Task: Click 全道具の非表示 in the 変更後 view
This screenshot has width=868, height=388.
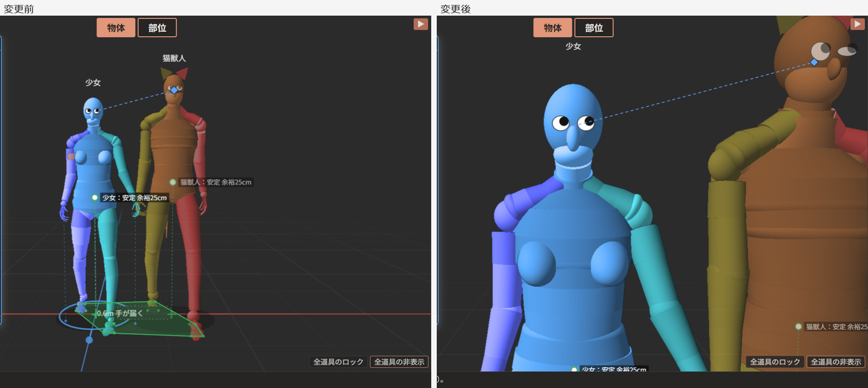Action: pyautogui.click(x=836, y=362)
